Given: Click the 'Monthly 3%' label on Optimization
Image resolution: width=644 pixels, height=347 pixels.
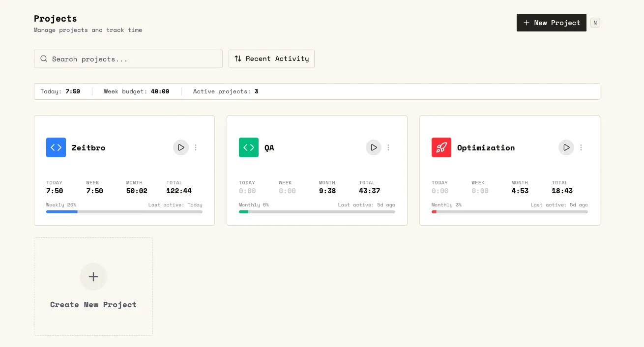Looking at the screenshot, I should (x=447, y=205).
